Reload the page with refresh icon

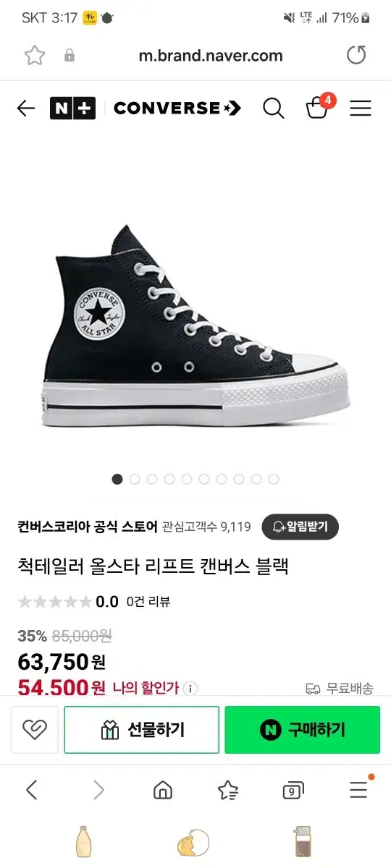tap(356, 56)
